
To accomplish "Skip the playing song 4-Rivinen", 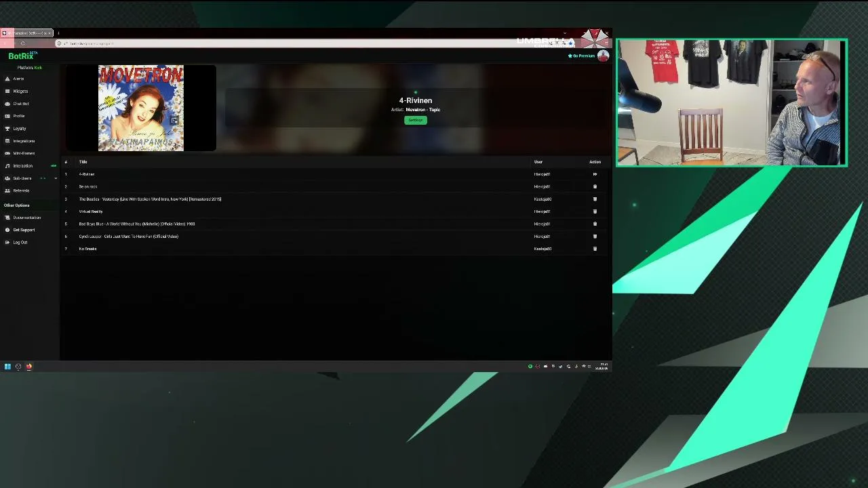I will tap(595, 174).
